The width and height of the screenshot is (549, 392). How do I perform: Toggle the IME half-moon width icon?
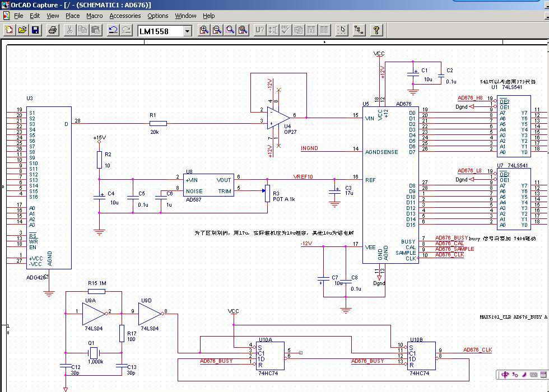524,375
